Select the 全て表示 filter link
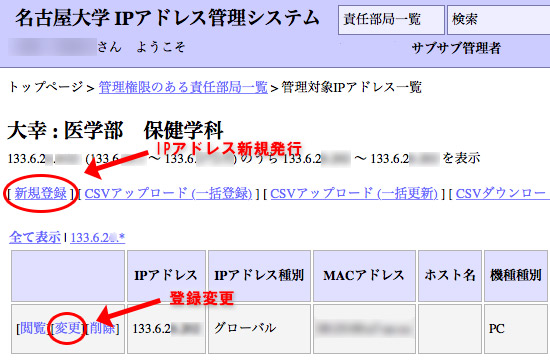550x362 pixels. pyautogui.click(x=35, y=237)
